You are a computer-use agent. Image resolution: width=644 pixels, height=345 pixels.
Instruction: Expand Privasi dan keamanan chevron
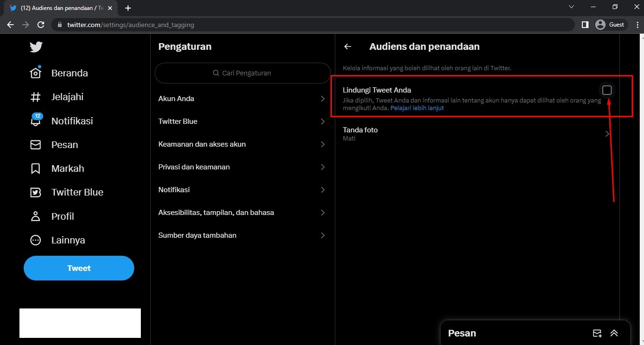pos(323,167)
